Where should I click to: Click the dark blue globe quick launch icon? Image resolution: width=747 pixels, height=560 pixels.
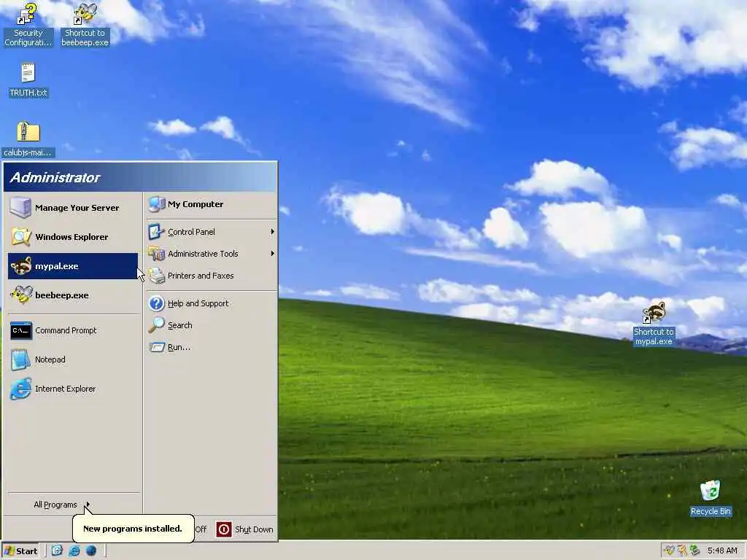tap(91, 551)
